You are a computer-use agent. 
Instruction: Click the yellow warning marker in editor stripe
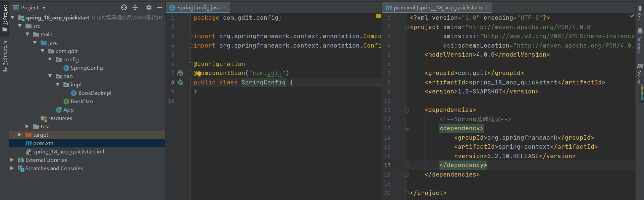click(x=378, y=16)
